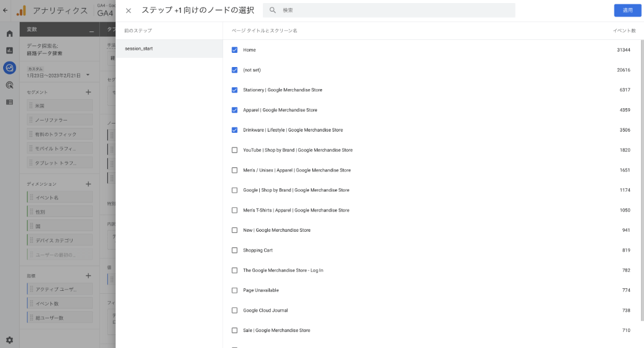Add a new segment with plus icon
644x348 pixels.
click(88, 92)
